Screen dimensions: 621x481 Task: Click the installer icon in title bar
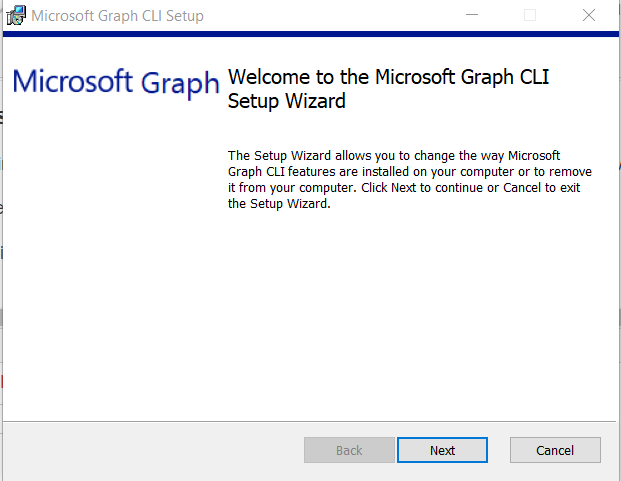coord(16,15)
